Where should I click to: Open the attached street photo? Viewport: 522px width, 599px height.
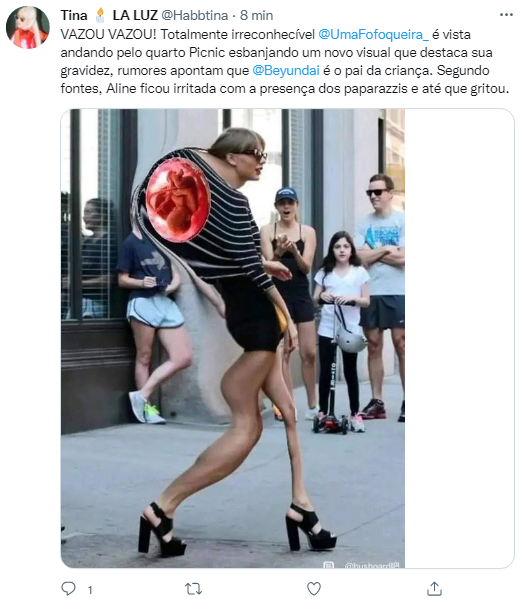(x=233, y=338)
